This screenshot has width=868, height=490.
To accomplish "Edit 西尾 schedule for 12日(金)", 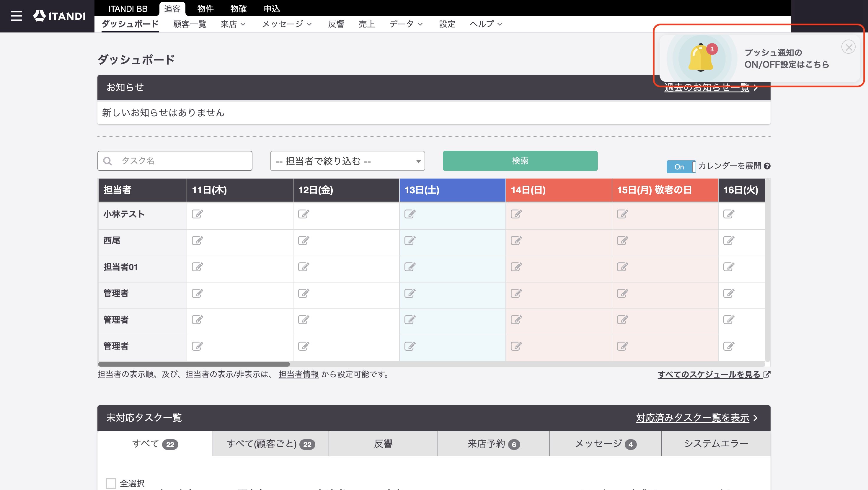I will pos(304,241).
